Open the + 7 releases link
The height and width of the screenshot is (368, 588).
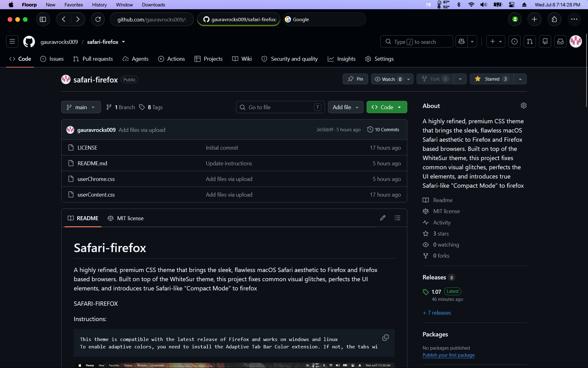tap(437, 313)
